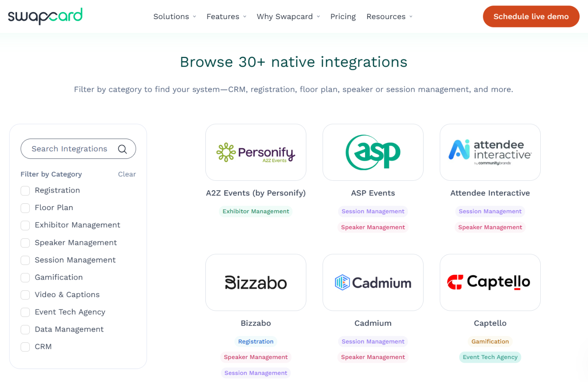Click the Swapcard logo
This screenshot has width=588, height=392.
(45, 16)
